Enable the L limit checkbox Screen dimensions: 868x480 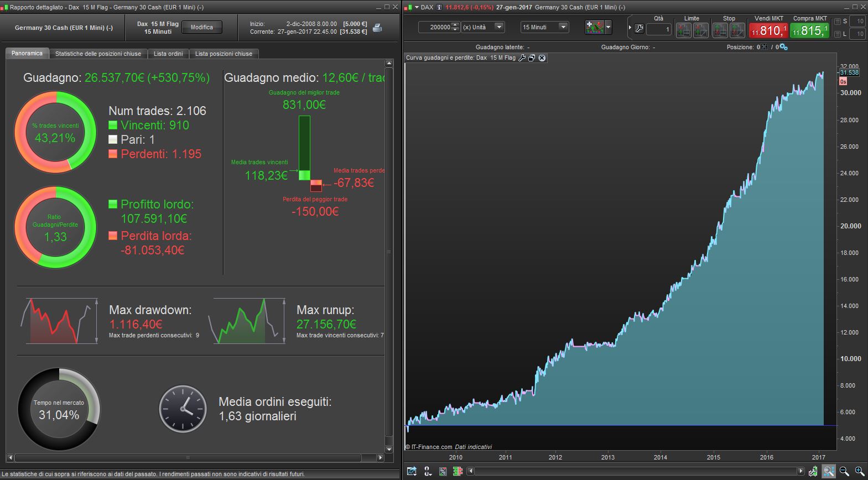point(837,34)
